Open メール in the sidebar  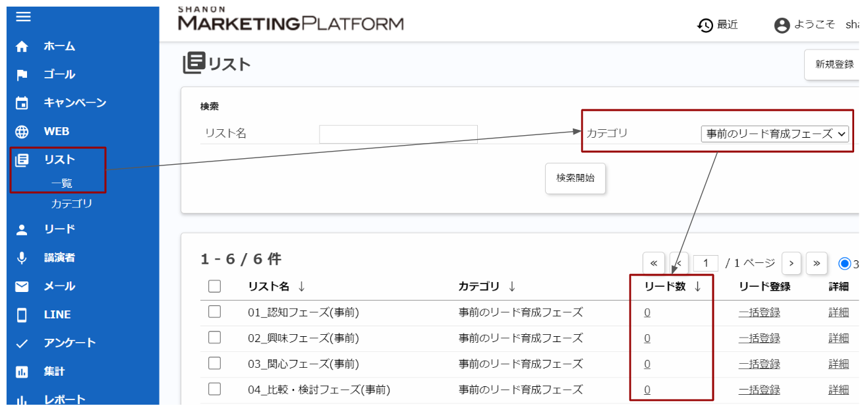coord(59,286)
